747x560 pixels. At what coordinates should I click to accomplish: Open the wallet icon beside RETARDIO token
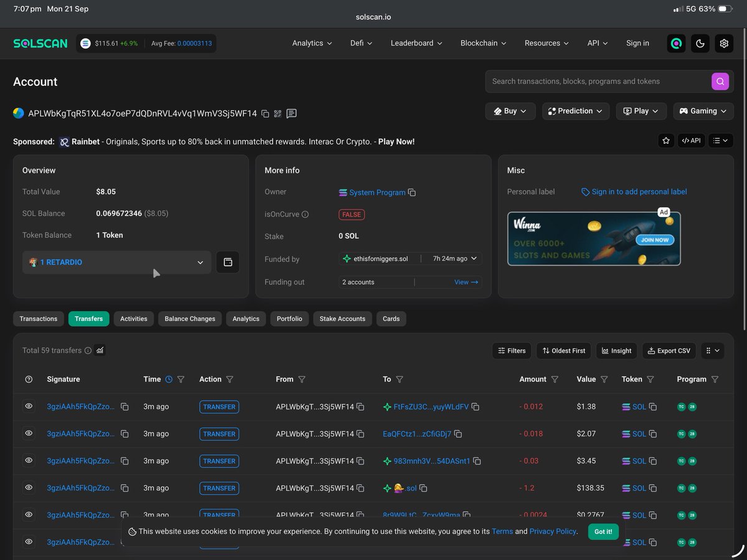[228, 263]
